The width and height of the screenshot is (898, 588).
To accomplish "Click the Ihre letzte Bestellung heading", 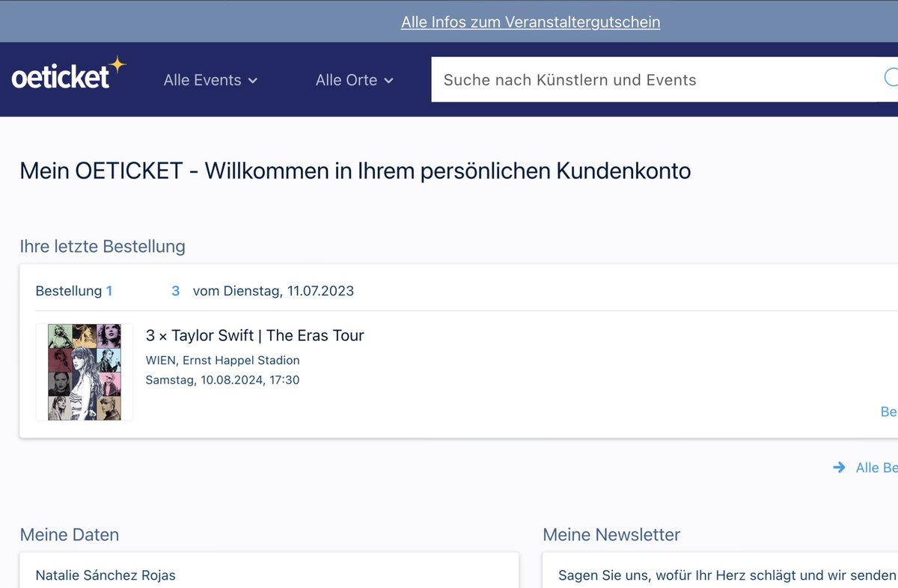I will point(103,246).
